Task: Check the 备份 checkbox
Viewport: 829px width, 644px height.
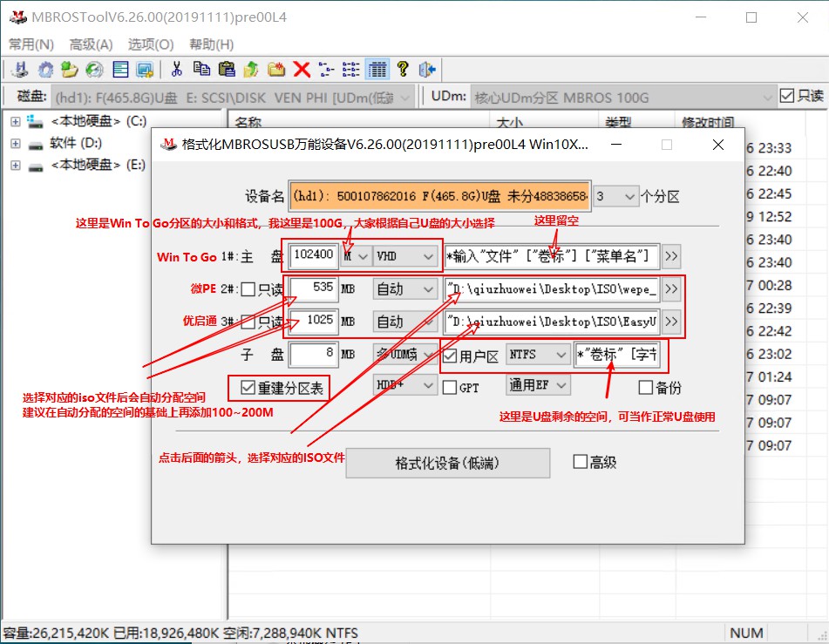Action: [x=644, y=387]
